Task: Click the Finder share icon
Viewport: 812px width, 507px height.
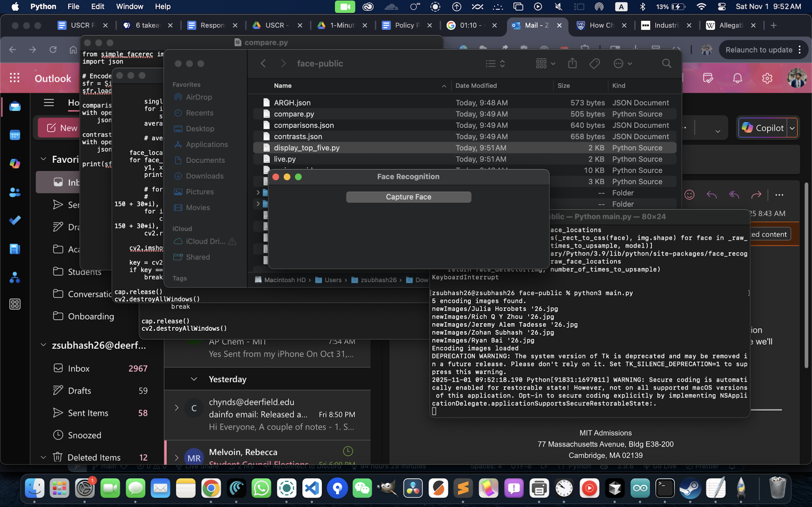Action: coord(572,63)
